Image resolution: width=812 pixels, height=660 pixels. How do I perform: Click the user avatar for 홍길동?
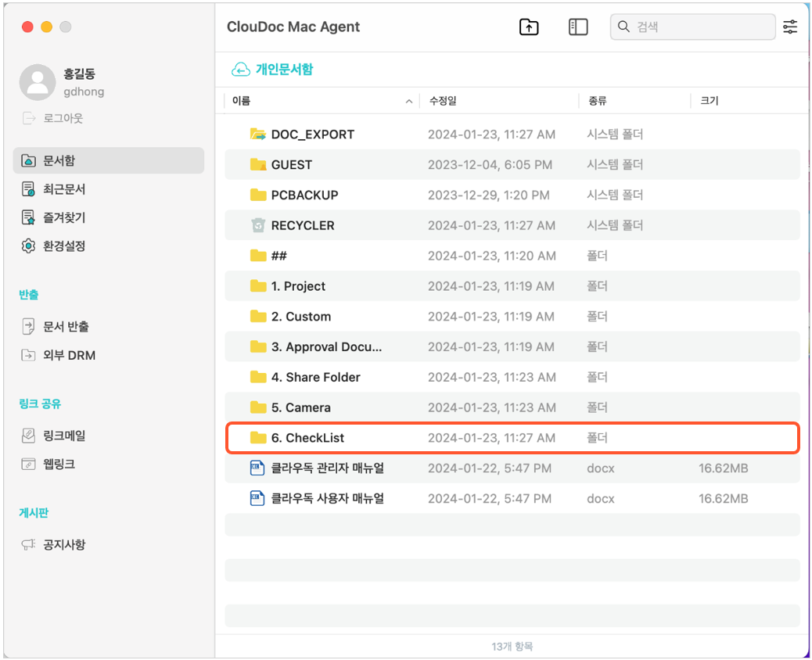click(38, 82)
